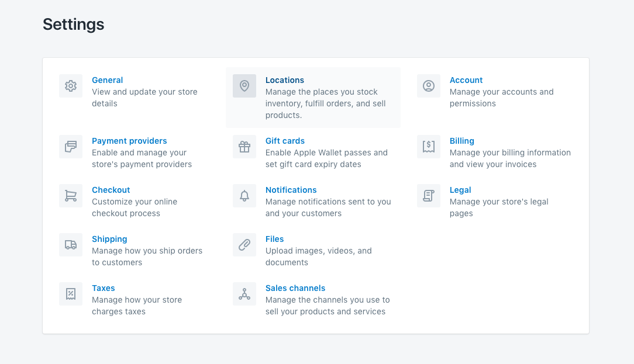Click 'Manage how you ship orders' description
The width and height of the screenshot is (634, 364).
click(147, 256)
